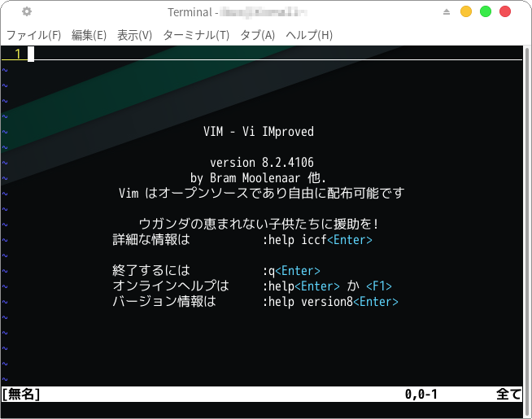Click the cursor block on the first line
The width and height of the screenshot is (532, 419).
coord(31,54)
